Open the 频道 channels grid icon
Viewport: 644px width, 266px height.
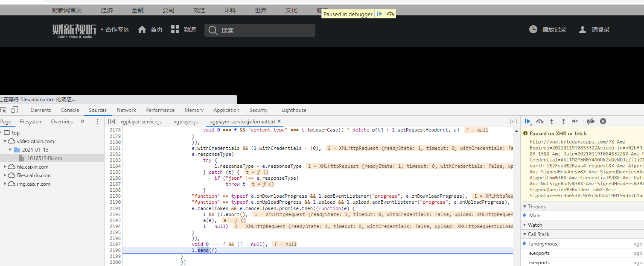pos(175,29)
